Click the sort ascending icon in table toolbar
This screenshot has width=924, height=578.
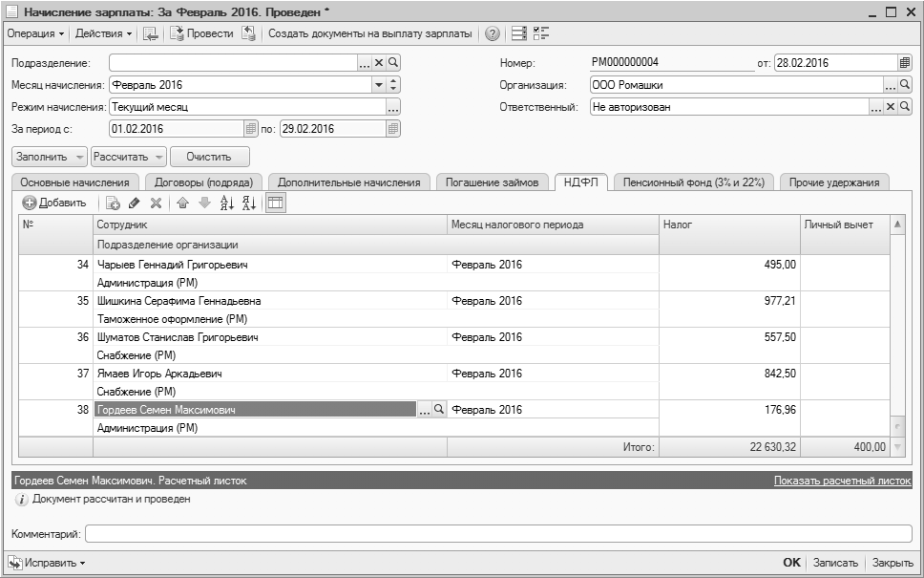tap(226, 203)
